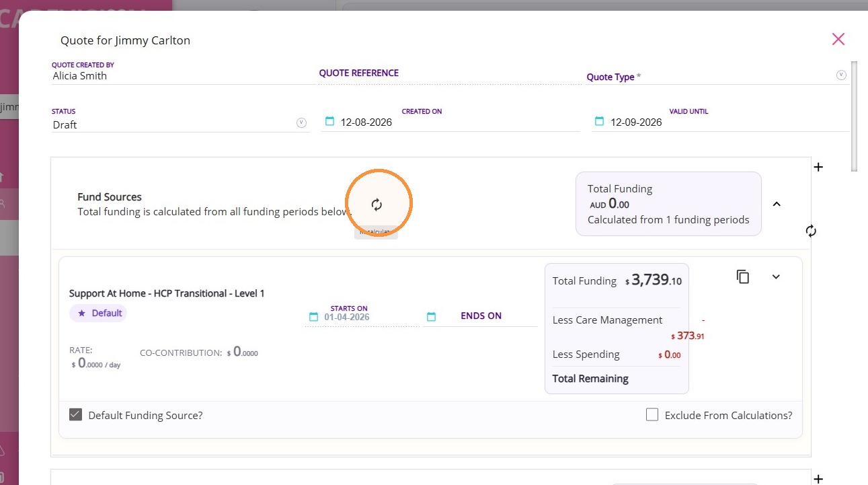
Task: Open the Ends On calendar icon
Action: (432, 317)
